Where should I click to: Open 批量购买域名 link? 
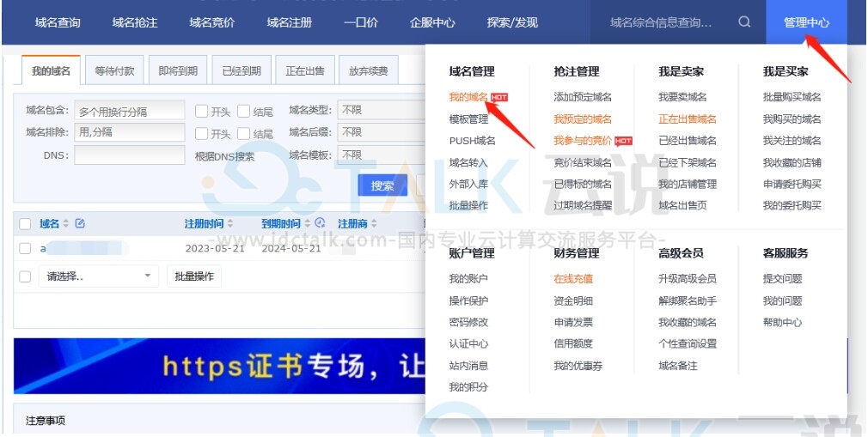(792, 97)
